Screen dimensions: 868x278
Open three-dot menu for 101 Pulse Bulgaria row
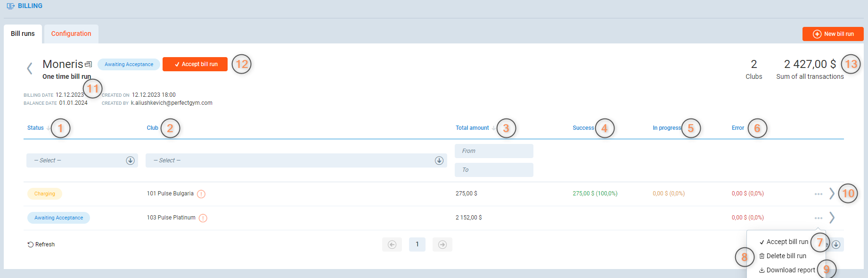(818, 194)
